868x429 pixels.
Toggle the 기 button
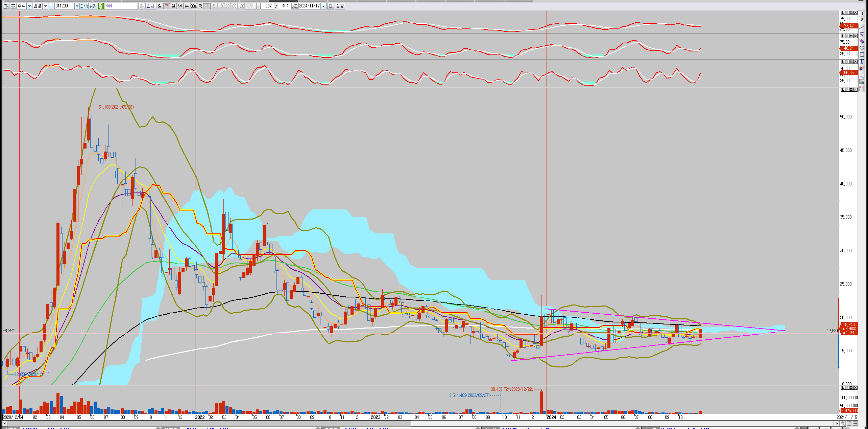click(x=141, y=6)
